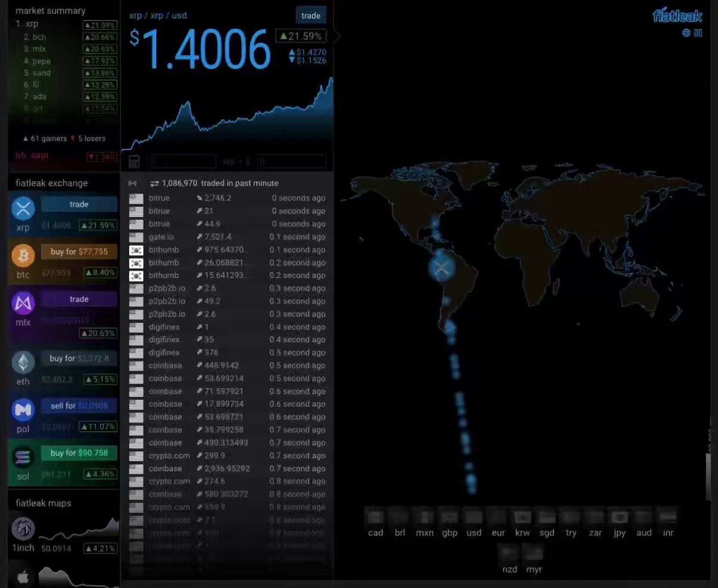Click the 1inch $0.0914 price label
718x588 pixels.
pyautogui.click(x=56, y=548)
